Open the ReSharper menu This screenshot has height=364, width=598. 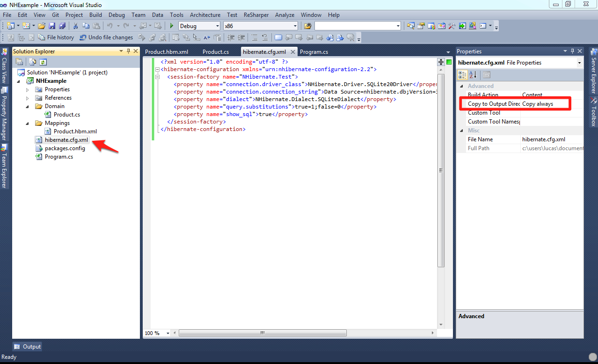[x=256, y=15]
